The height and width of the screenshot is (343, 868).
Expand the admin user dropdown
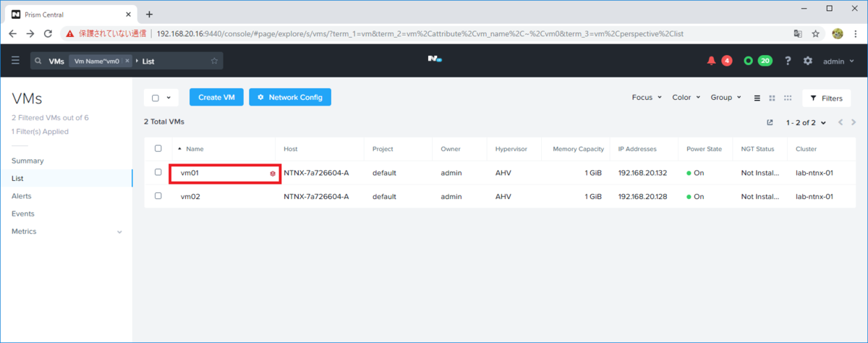(838, 62)
